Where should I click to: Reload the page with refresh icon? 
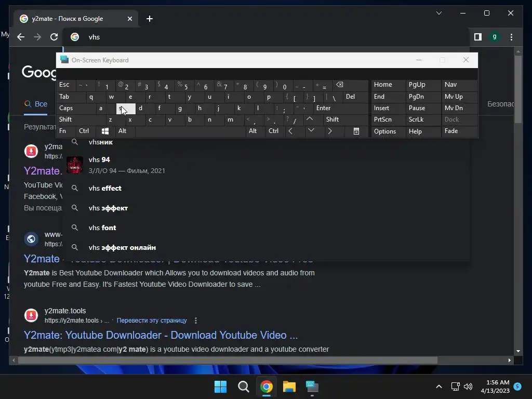54,37
